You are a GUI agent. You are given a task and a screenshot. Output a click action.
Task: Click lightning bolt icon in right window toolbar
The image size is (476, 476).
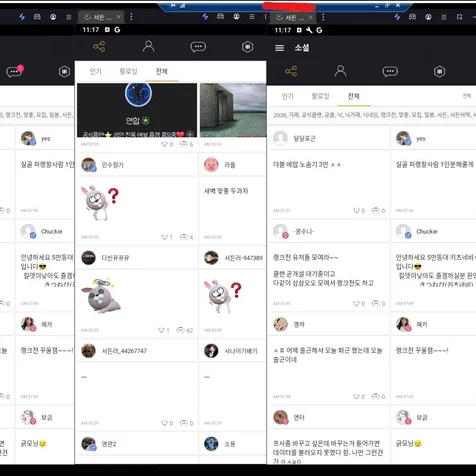pyautogui.click(x=397, y=17)
